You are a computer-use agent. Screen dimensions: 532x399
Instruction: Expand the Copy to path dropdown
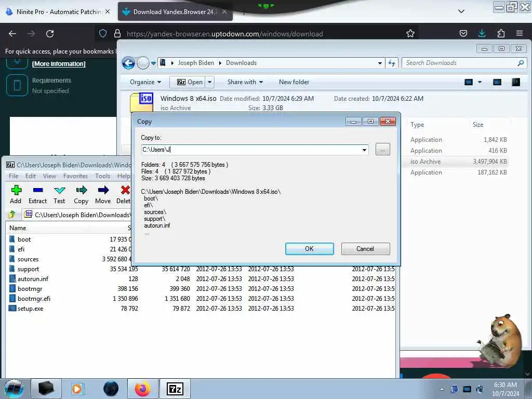pos(364,150)
